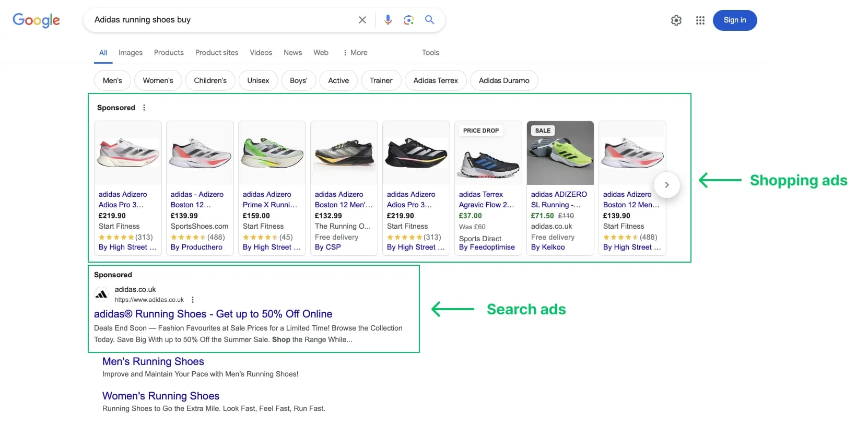Viewport: 868px width, 424px height.
Task: Expand the More search tabs menu
Action: click(355, 53)
